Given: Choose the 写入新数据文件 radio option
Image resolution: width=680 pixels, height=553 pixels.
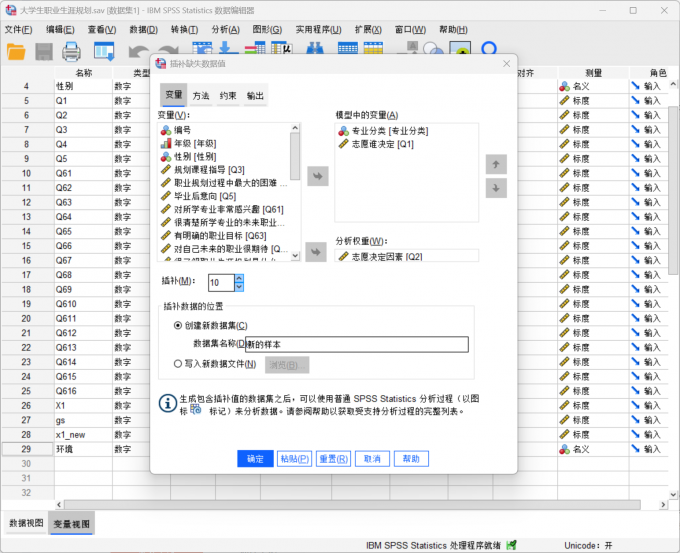Looking at the screenshot, I should [x=177, y=364].
